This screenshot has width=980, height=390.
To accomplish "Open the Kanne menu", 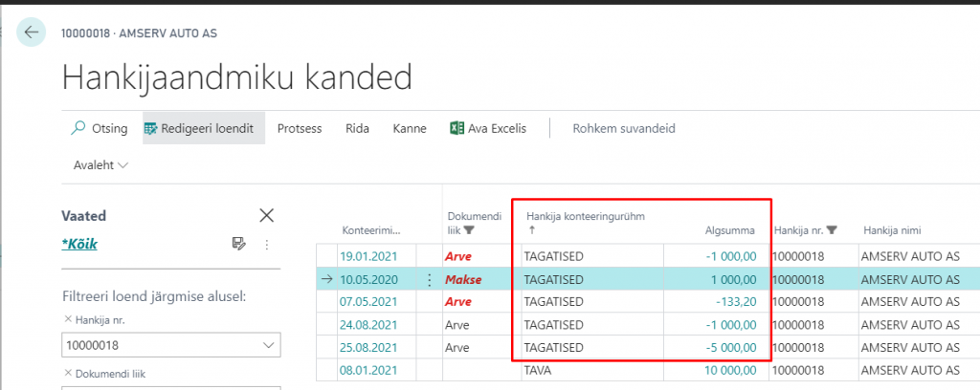I will point(410,128).
